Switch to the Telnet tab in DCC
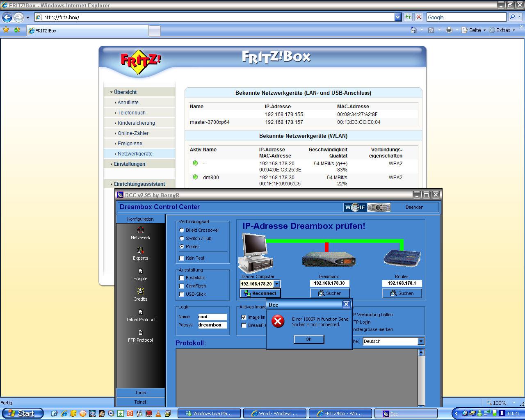Viewport: 525px width, 420px height. coord(140,402)
